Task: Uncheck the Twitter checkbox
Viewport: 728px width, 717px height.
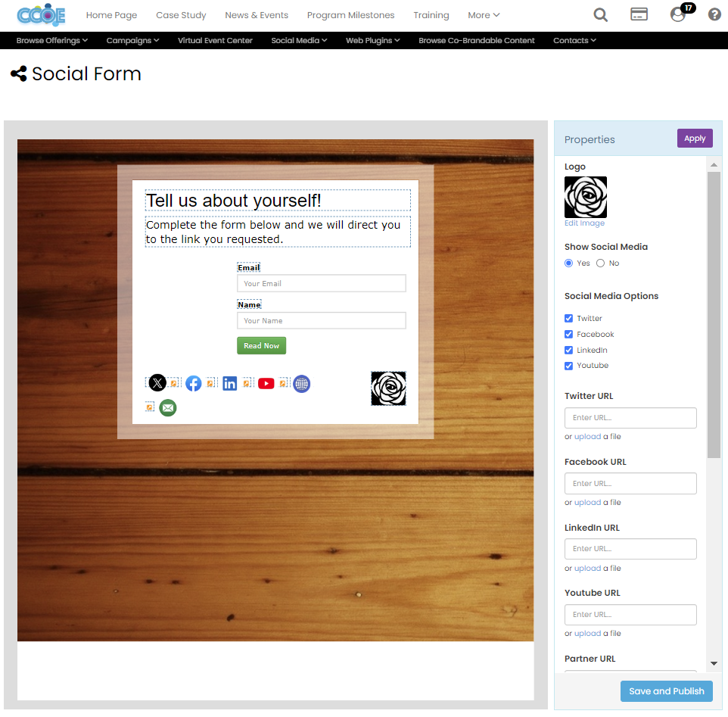Action: [x=569, y=319]
